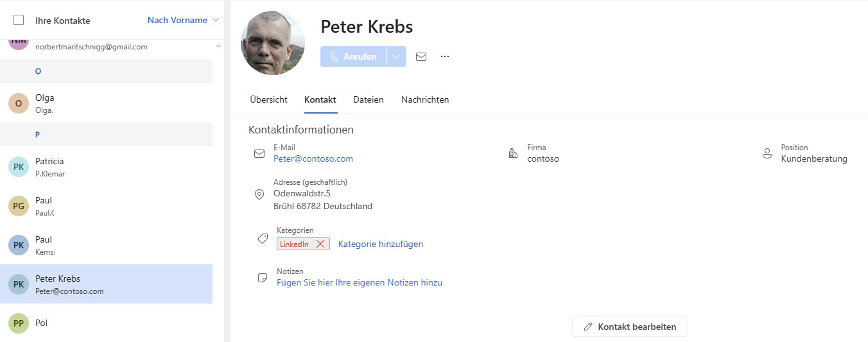Open the Dateien tab

point(369,99)
